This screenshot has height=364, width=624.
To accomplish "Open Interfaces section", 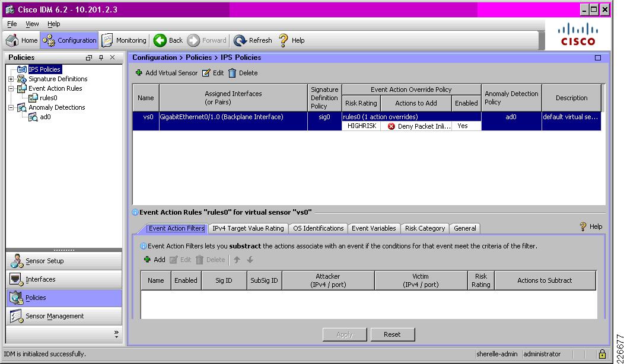I will coord(64,279).
